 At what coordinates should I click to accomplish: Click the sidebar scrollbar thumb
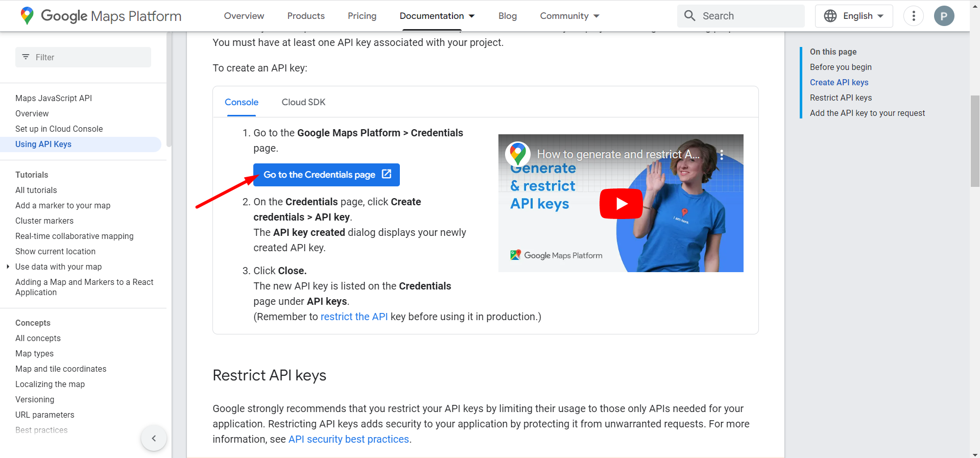click(x=169, y=89)
